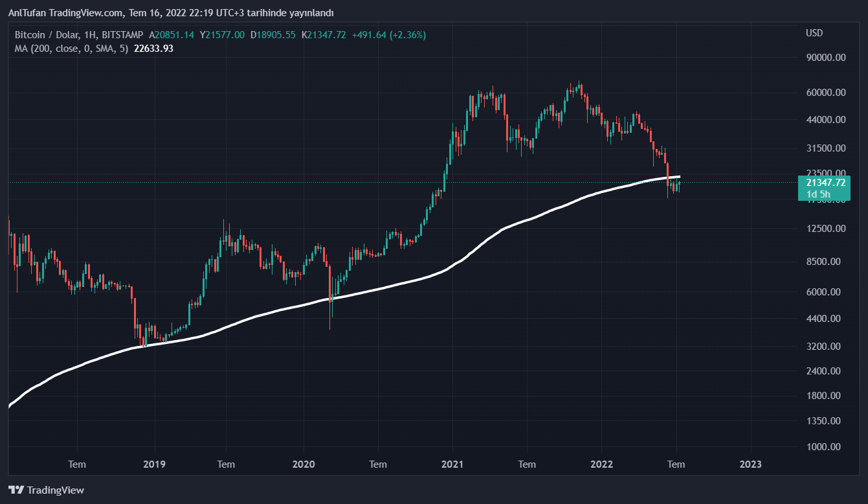The height and width of the screenshot is (504, 868).
Task: Click the 60000.00 price axis label
Action: 825,93
